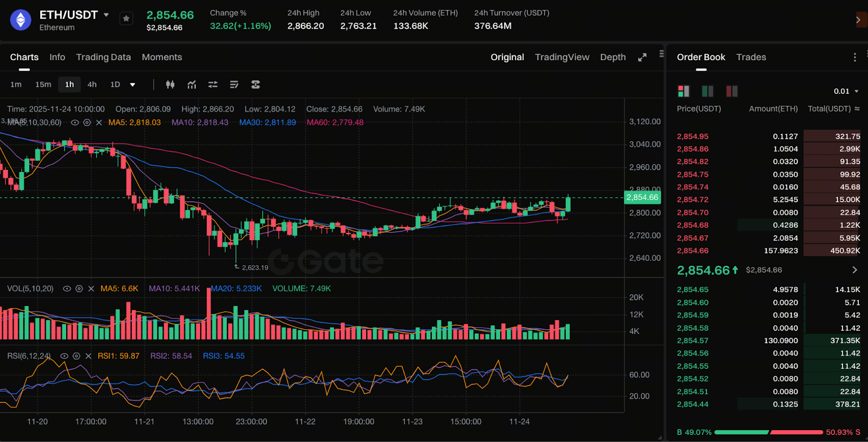868x442 pixels.
Task: Click the red sell ratio bar
Action: point(796,432)
